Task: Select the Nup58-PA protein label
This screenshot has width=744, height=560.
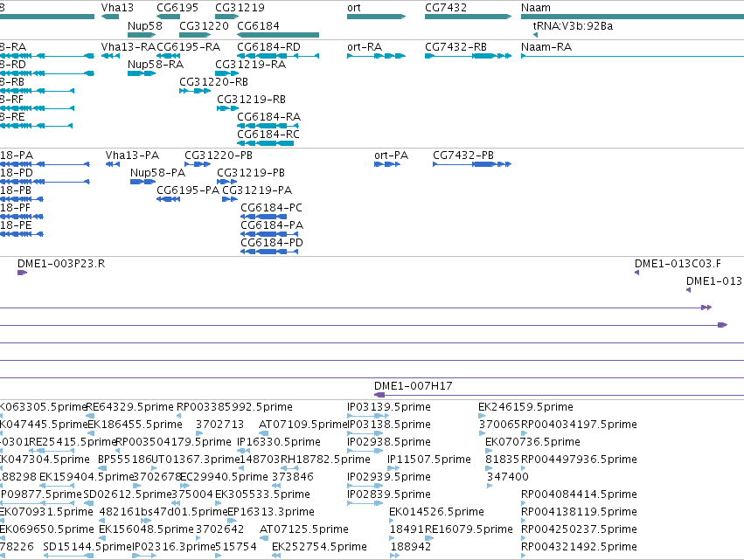Action: tap(157, 173)
